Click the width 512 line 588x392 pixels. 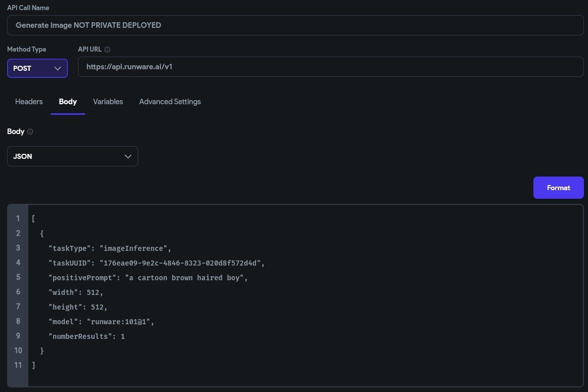(x=76, y=292)
